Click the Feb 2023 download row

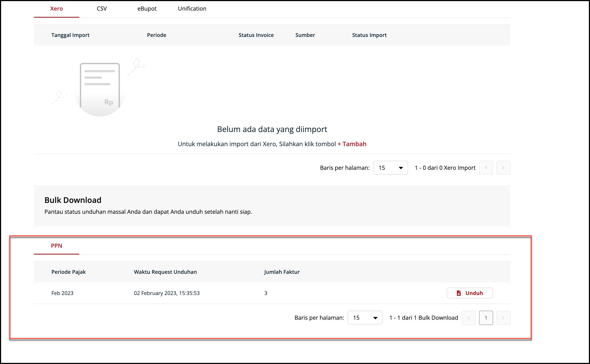62,293
